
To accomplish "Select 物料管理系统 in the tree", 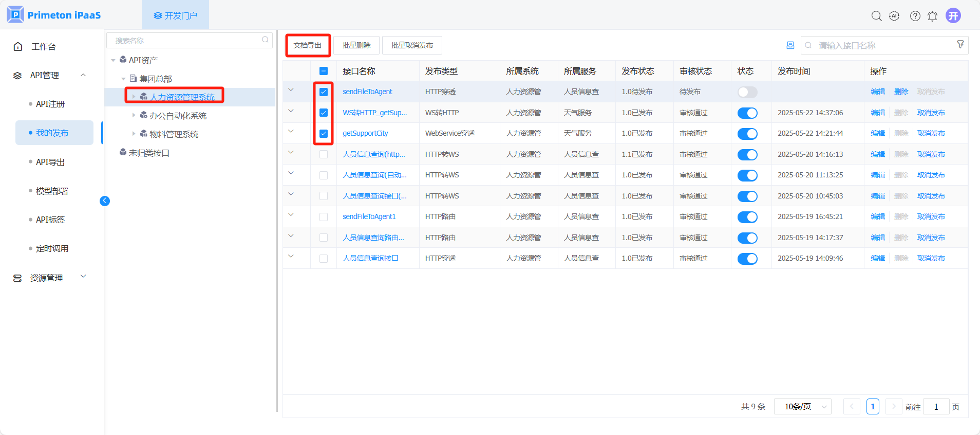I will pos(174,134).
